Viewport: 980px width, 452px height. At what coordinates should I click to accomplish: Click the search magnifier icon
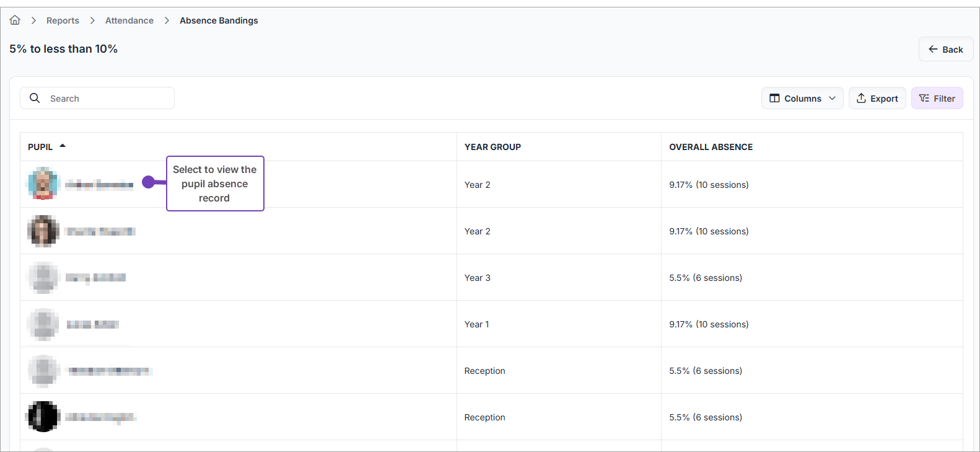pos(35,98)
